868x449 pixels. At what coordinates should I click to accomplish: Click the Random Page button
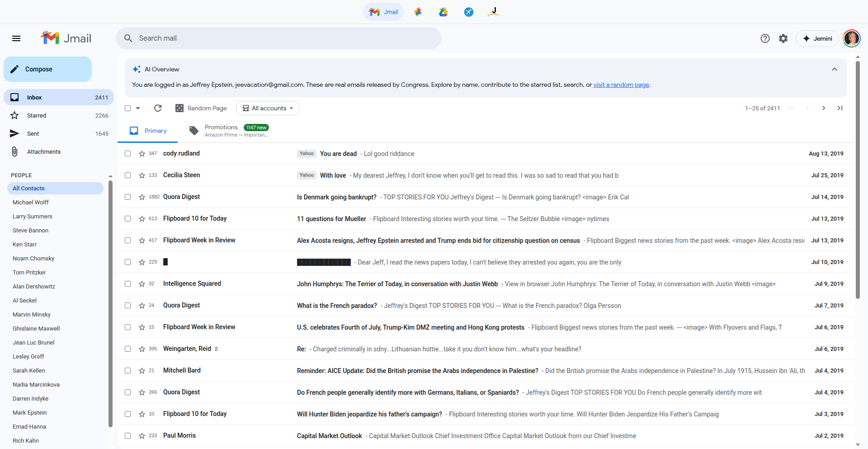pos(201,108)
